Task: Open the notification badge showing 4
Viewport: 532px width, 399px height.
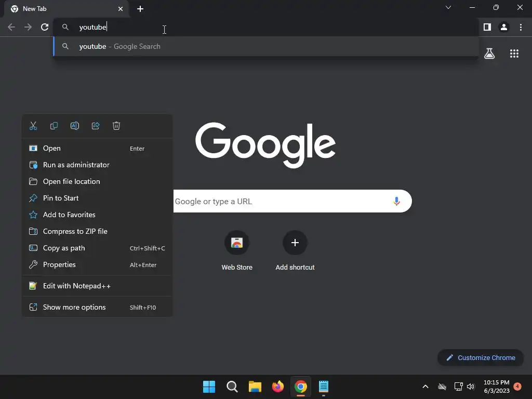Action: click(x=517, y=387)
